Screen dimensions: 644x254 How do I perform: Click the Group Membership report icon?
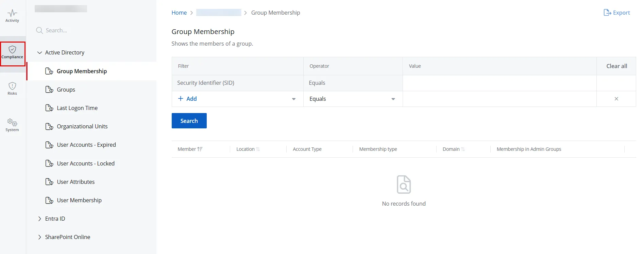pos(49,71)
